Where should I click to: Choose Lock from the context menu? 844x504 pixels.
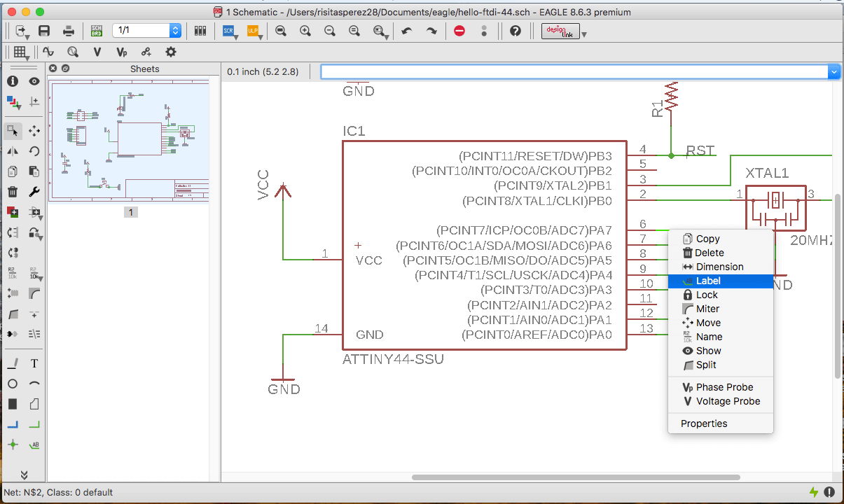pos(721,295)
